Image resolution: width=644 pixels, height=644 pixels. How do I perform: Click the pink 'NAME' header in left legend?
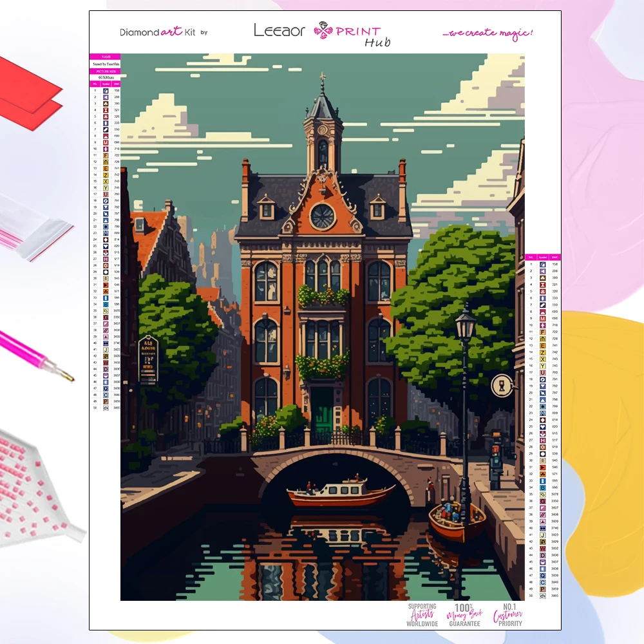tap(106, 57)
